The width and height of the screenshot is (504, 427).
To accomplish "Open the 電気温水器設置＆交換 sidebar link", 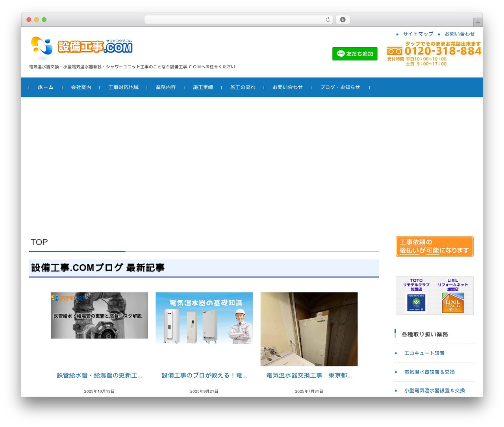I will click(x=430, y=372).
